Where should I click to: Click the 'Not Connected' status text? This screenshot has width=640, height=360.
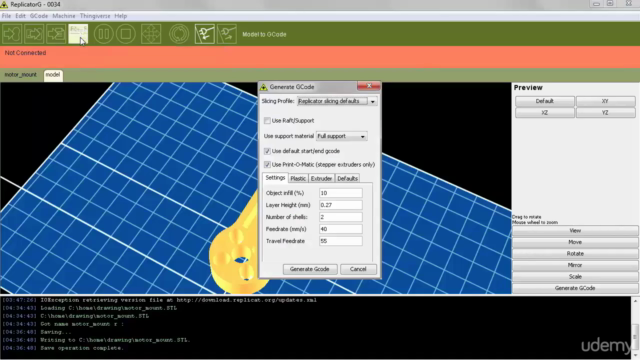point(25,53)
